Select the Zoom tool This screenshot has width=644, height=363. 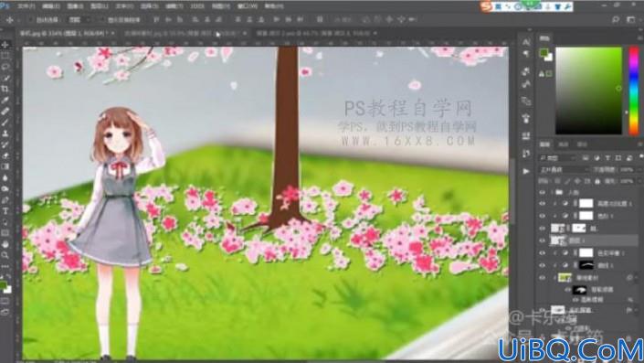point(5,255)
